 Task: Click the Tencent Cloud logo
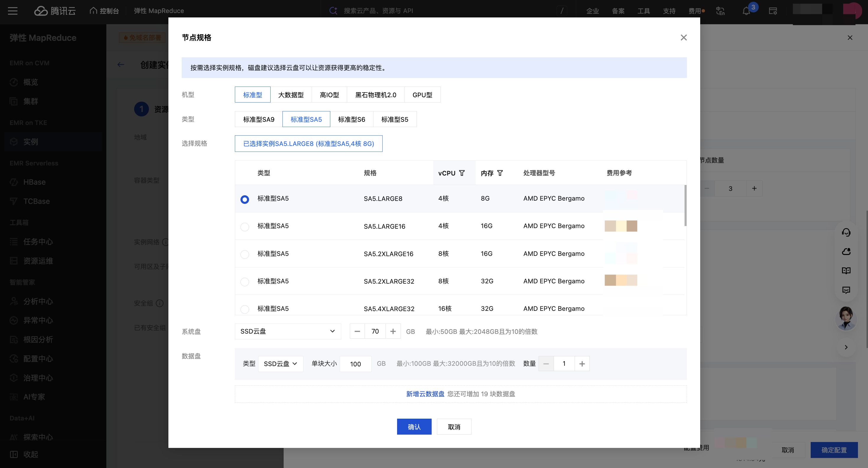click(55, 11)
